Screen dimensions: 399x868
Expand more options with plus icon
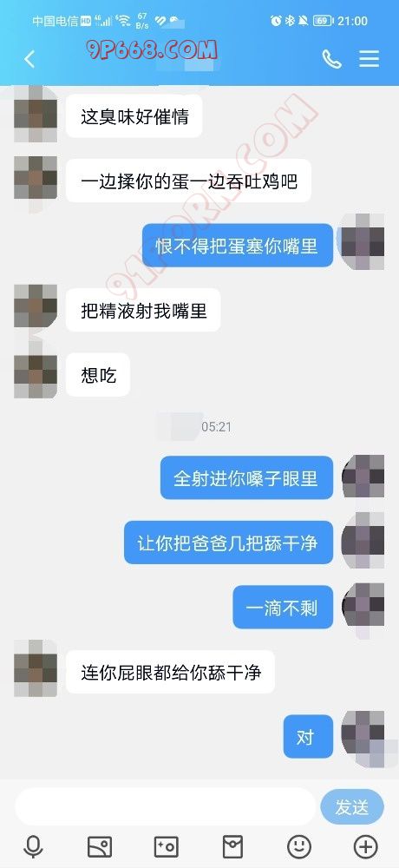pos(365,846)
